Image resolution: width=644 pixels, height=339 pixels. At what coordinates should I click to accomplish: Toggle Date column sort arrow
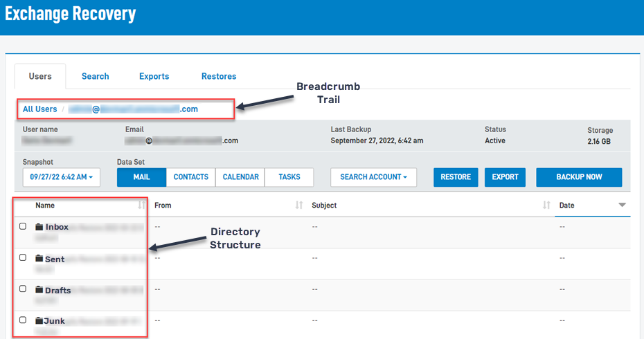point(623,205)
